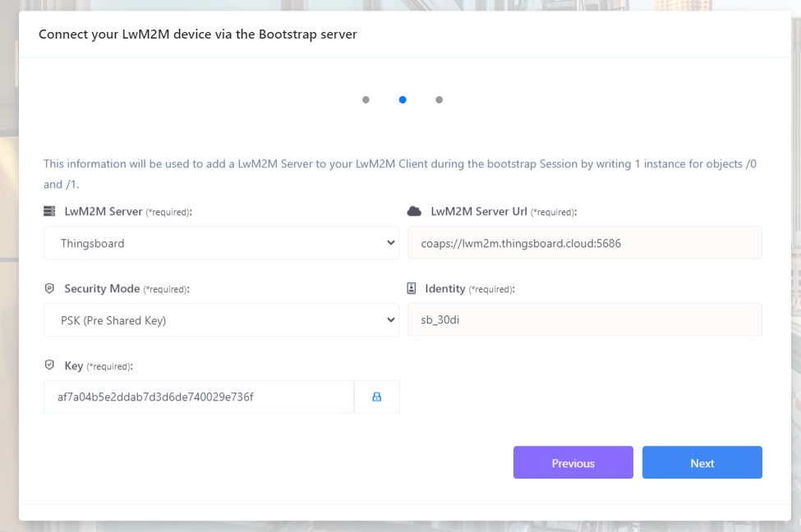Screen dimensions: 801x532
Task: Focus the Key input field
Action: pyautogui.click(x=199, y=397)
